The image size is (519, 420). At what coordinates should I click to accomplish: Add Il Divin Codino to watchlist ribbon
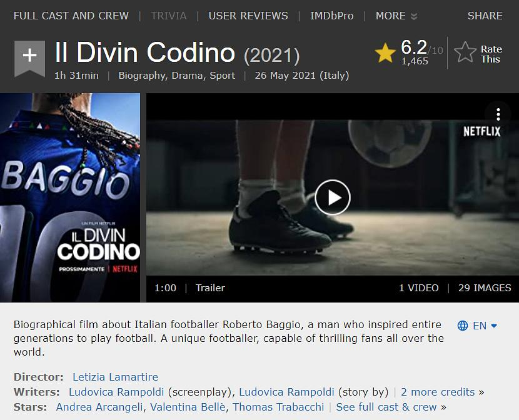[29, 58]
